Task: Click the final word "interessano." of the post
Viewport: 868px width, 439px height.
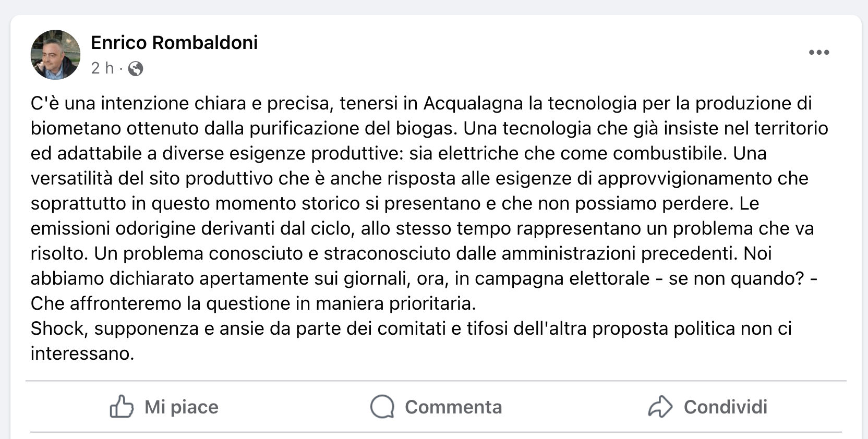Action: [x=82, y=353]
